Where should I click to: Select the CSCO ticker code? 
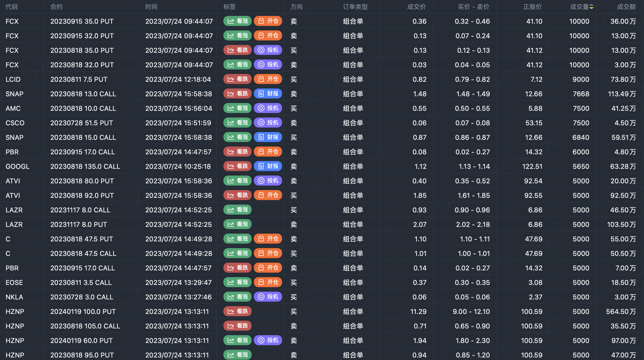point(15,123)
